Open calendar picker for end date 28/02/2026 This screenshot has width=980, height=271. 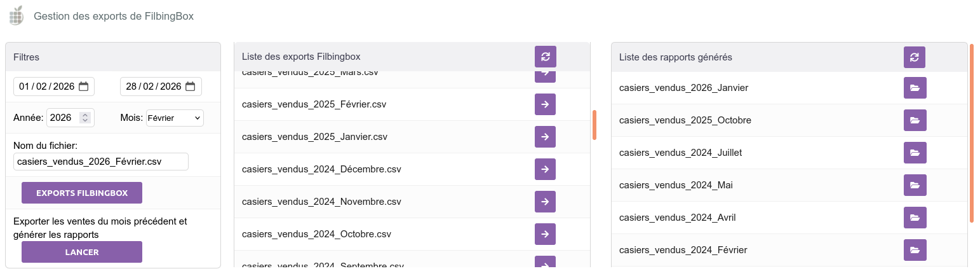[x=191, y=87]
